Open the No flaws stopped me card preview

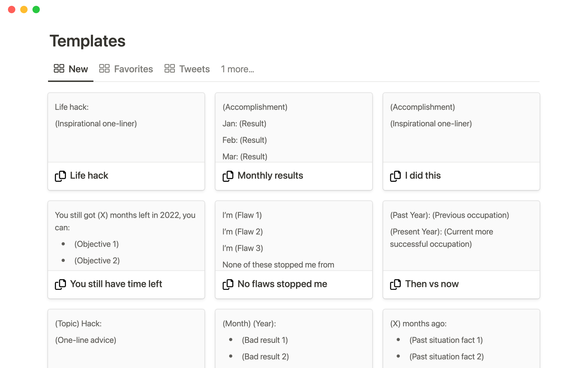click(293, 236)
